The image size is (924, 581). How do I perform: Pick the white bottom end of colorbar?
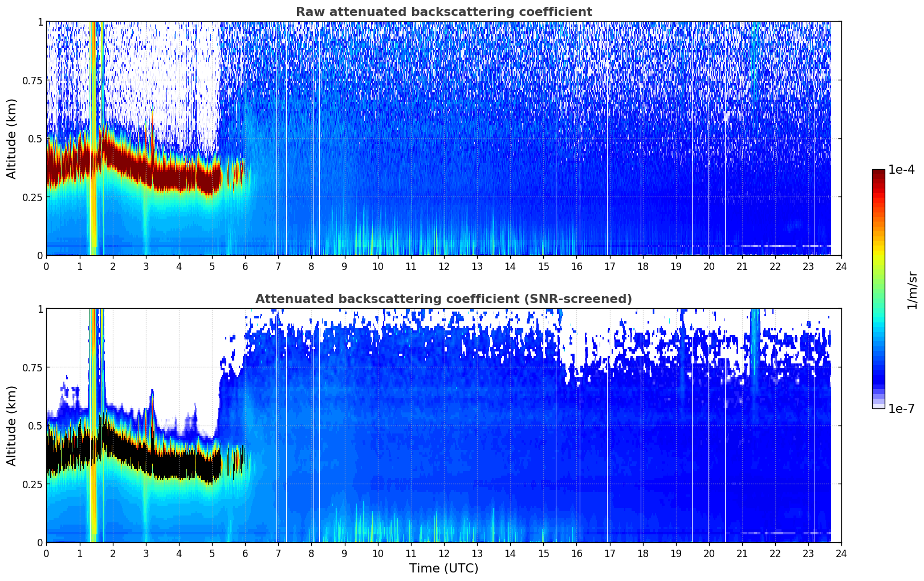[878, 406]
